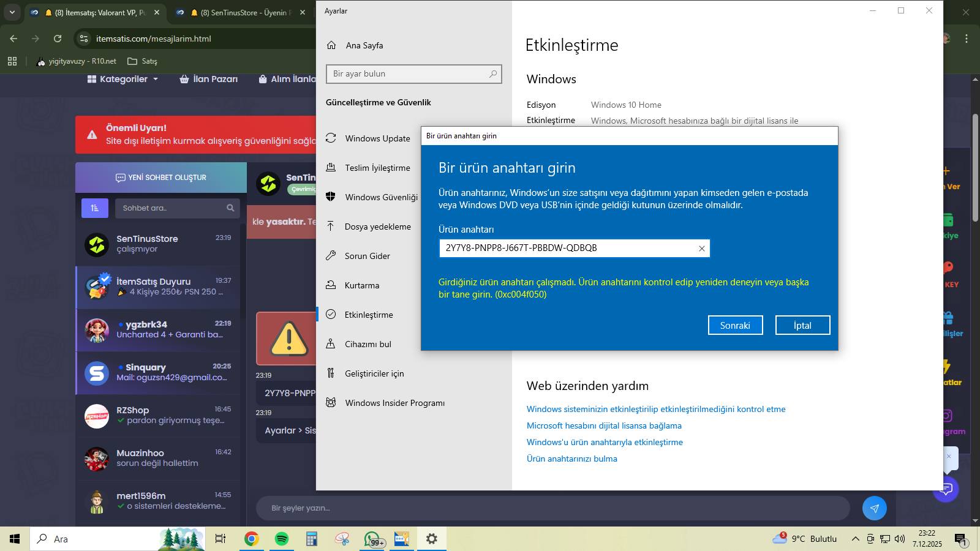Open Spotify from the taskbar
The width and height of the screenshot is (980, 551).
pyautogui.click(x=282, y=539)
